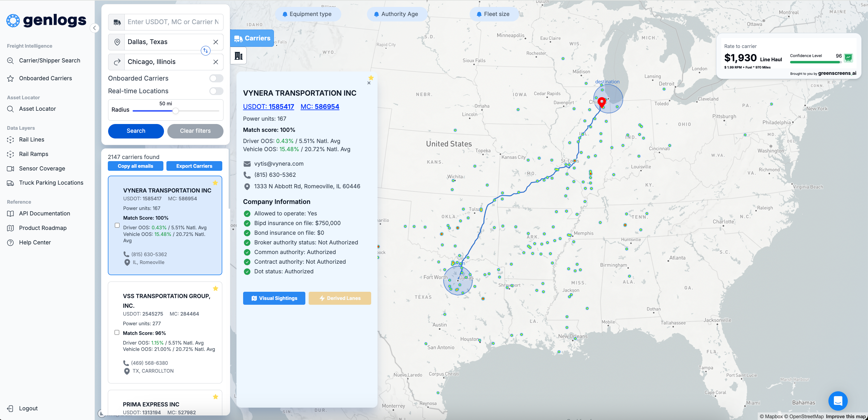Viewport: 868px width, 420px height.
Task: Check the VYNERA TRANSPORTATION INC checkbox
Action: pos(117,225)
